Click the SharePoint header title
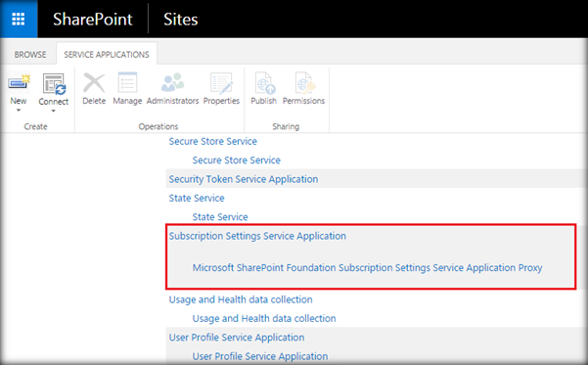This screenshot has width=588, height=365. pyautogui.click(x=93, y=20)
